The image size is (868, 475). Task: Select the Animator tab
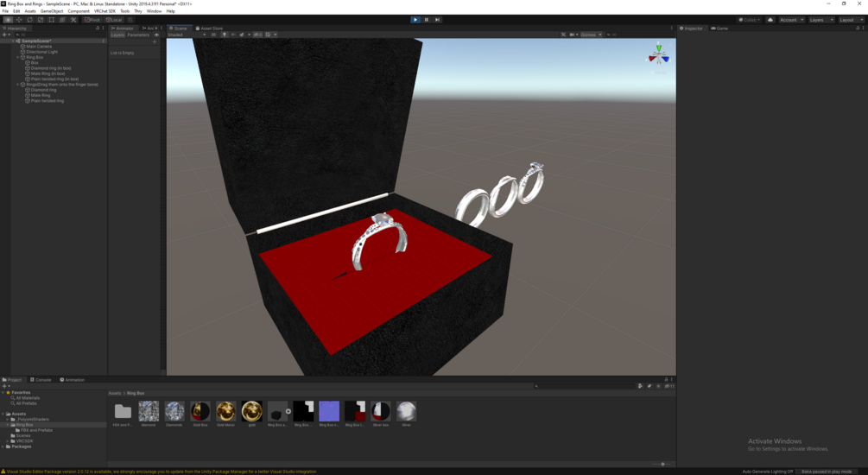123,28
